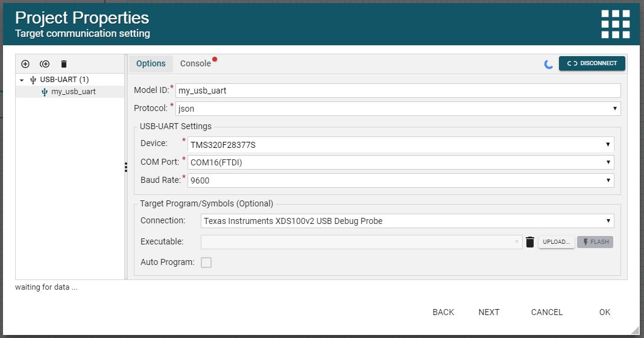This screenshot has height=338, width=644.
Task: Open the Protocol dropdown
Action: pyautogui.click(x=398, y=109)
